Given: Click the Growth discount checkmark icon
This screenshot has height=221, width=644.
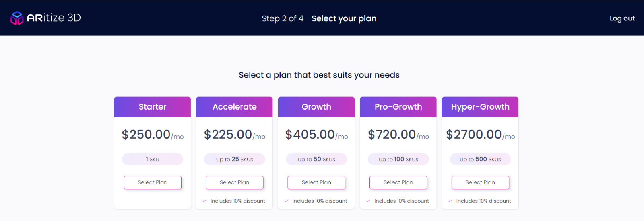Looking at the screenshot, I should click(x=286, y=201).
